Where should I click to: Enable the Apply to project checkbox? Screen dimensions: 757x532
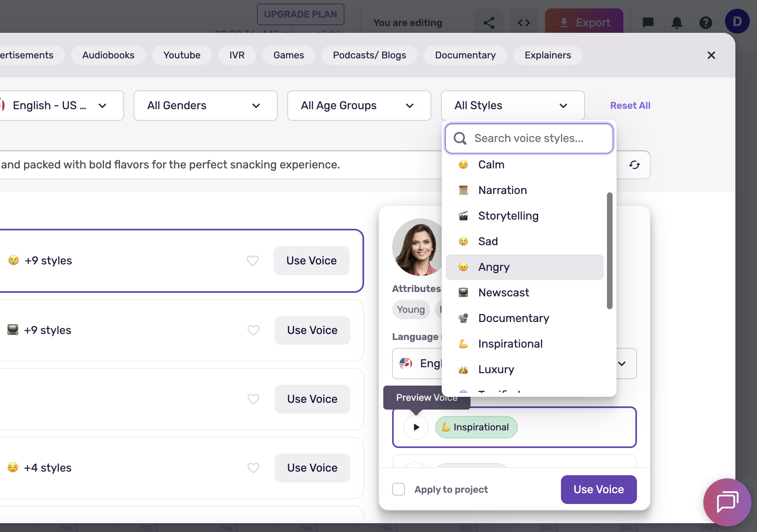click(x=399, y=489)
